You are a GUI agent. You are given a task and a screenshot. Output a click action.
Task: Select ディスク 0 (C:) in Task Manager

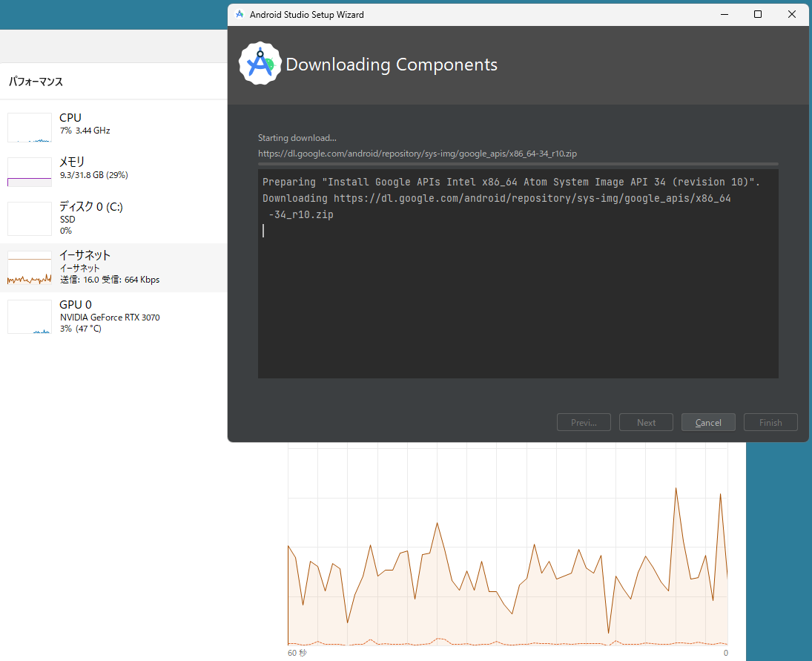pos(113,217)
